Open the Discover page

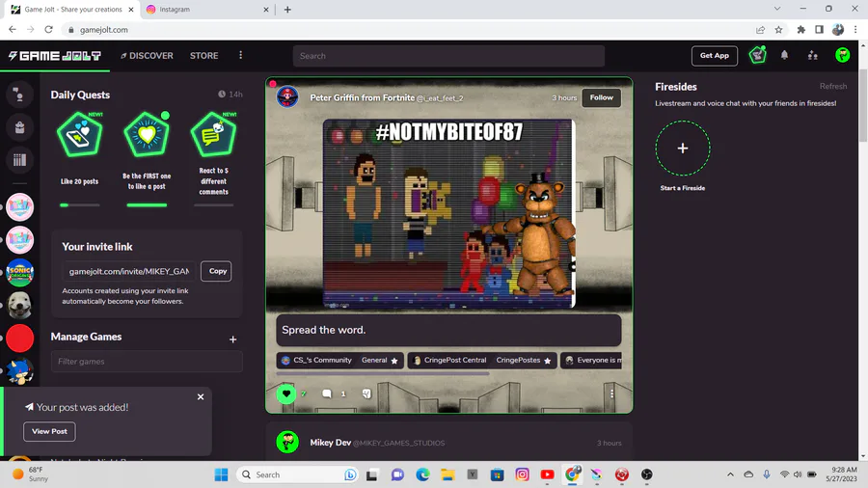click(x=147, y=56)
